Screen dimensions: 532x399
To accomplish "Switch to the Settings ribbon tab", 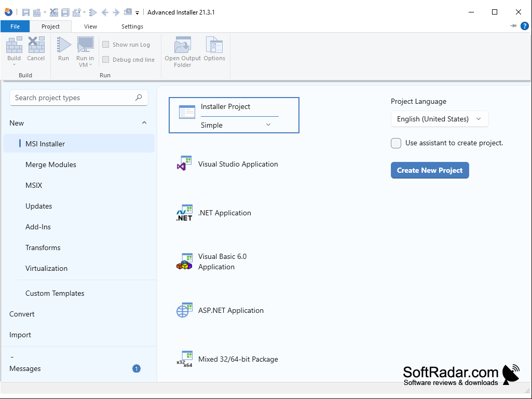I will (x=132, y=26).
